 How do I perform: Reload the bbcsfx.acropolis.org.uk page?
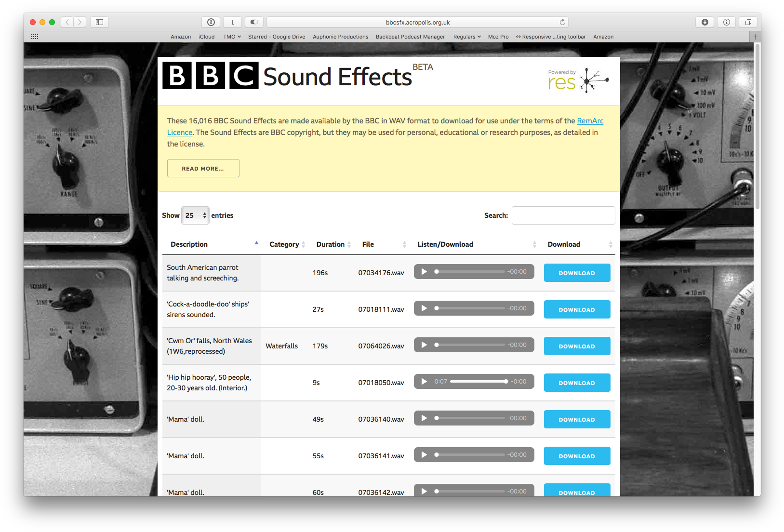(562, 22)
